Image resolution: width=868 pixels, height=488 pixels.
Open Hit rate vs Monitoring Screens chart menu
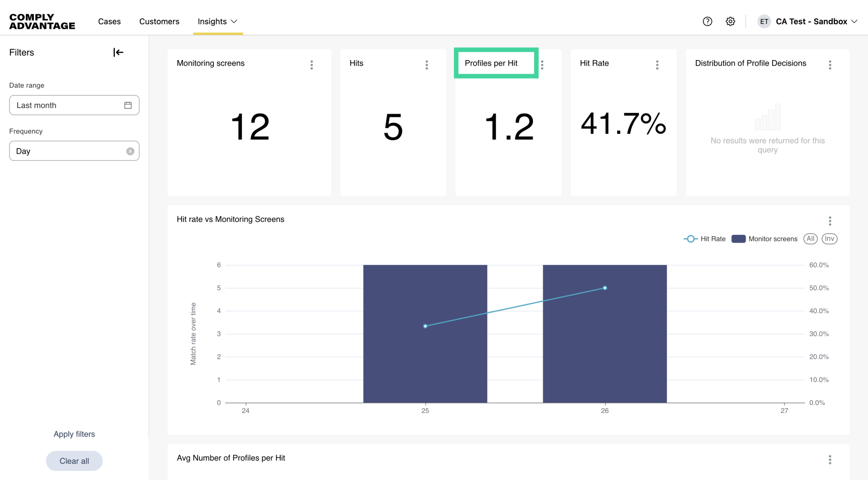(830, 221)
